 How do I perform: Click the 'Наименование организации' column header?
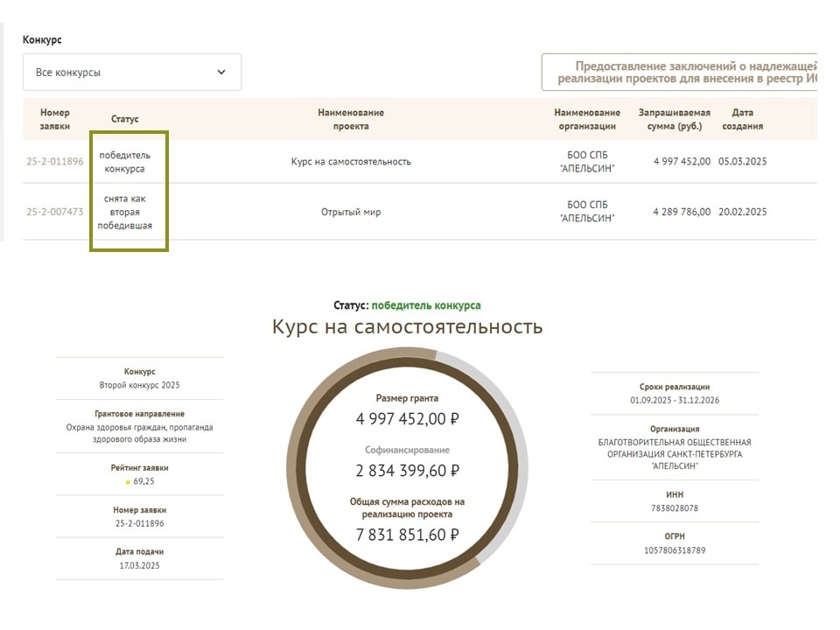[x=587, y=119]
